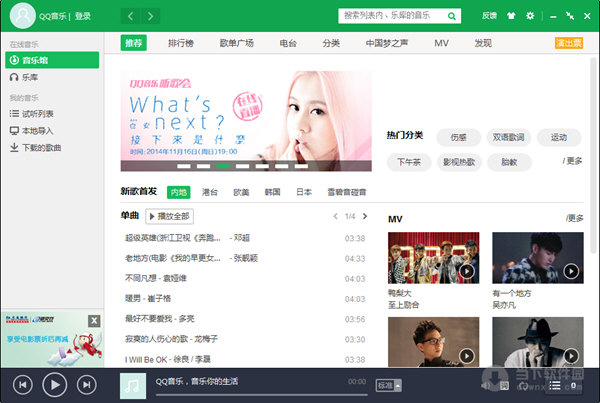Open the 发现 tab
The width and height of the screenshot is (600, 403).
coord(483,43)
